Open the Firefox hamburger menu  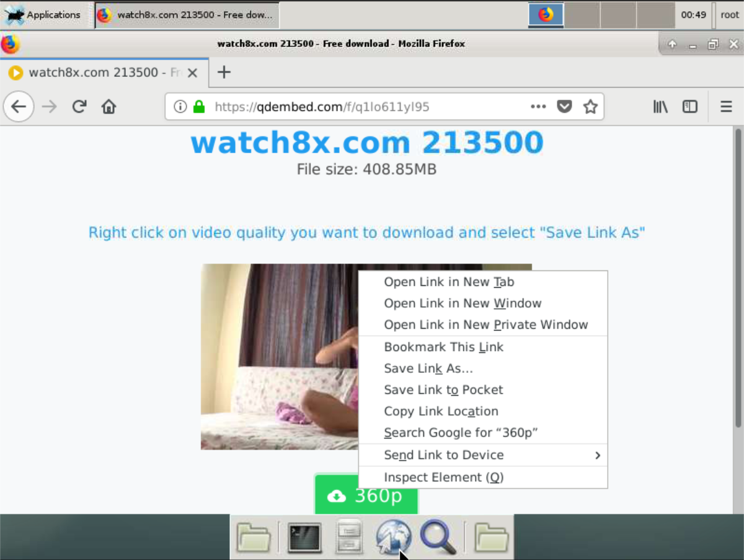(726, 107)
